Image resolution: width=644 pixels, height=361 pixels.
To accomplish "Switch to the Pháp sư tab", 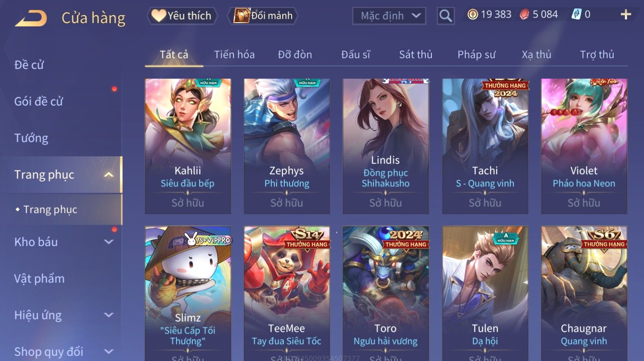I will [x=476, y=55].
